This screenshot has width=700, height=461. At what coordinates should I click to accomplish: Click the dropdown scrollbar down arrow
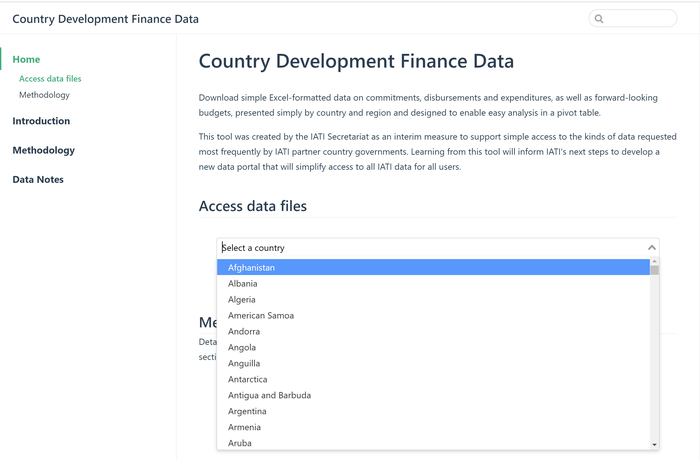point(654,444)
